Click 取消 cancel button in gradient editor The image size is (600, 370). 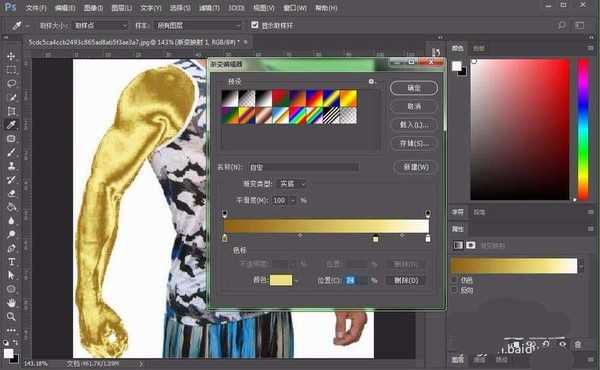tap(414, 106)
